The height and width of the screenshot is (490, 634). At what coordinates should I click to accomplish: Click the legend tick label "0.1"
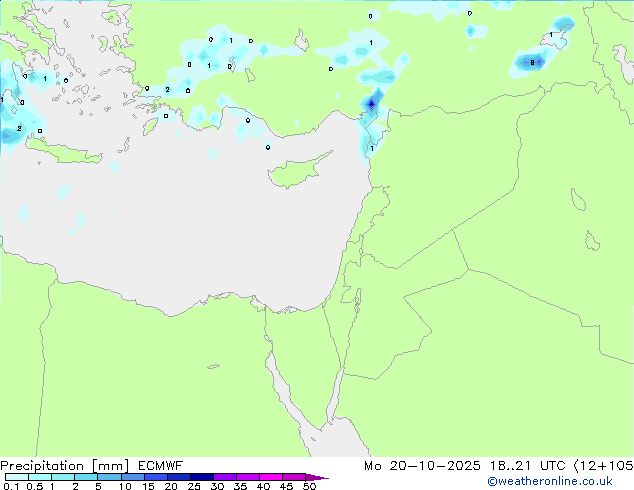[x=11, y=486]
